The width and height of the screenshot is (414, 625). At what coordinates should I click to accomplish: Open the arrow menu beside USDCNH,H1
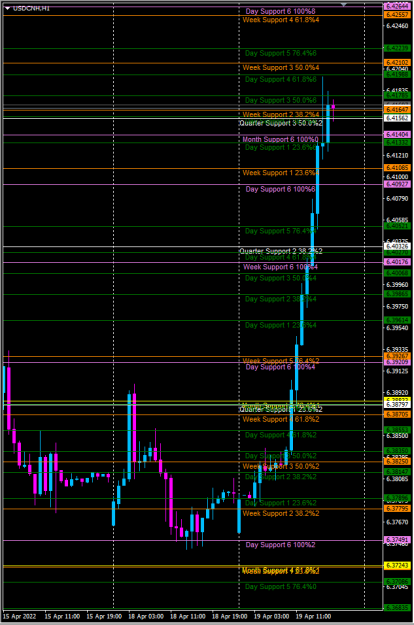coord(7,8)
